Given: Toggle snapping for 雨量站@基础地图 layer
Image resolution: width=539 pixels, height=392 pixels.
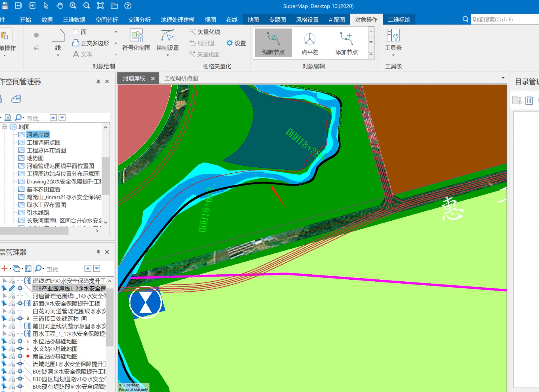Looking at the screenshot, I should pos(20,356).
